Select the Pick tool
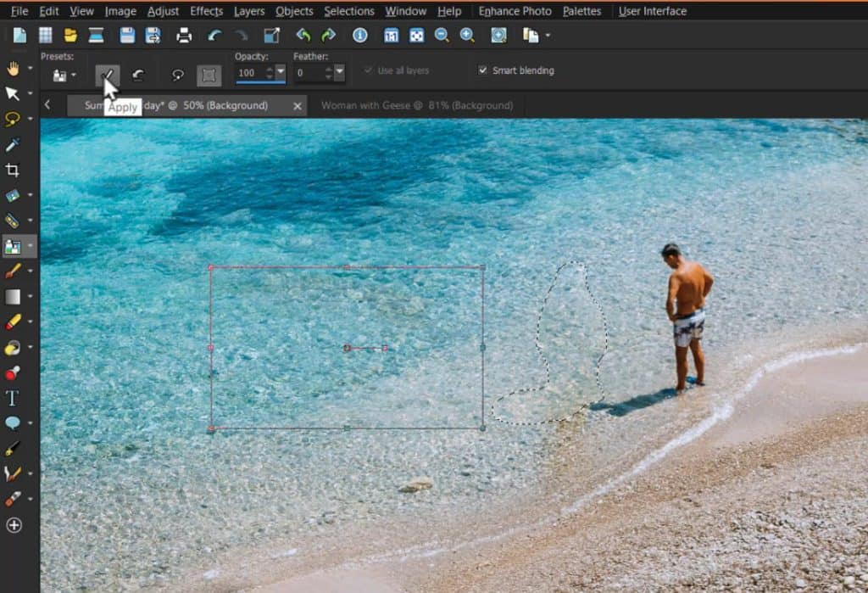Image resolution: width=868 pixels, height=593 pixels. tap(14, 94)
